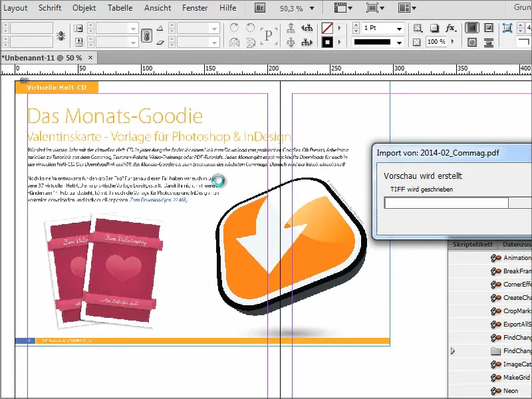Click the horizontal scale percentage icon

(78, 28)
